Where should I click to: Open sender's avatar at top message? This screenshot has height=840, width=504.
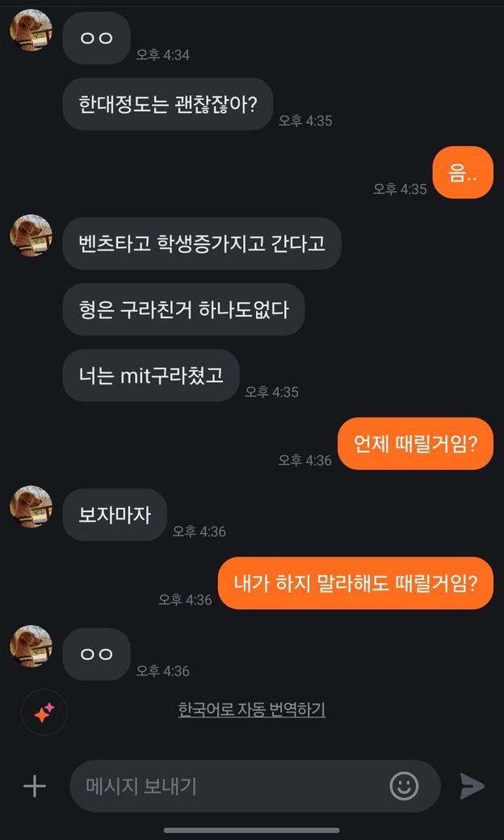pyautogui.click(x=31, y=31)
